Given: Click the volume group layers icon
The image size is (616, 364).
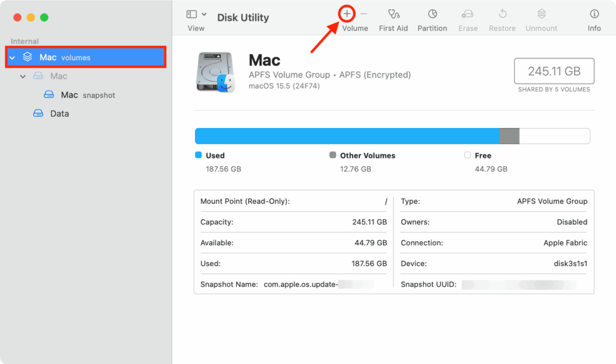Looking at the screenshot, I should tap(28, 57).
